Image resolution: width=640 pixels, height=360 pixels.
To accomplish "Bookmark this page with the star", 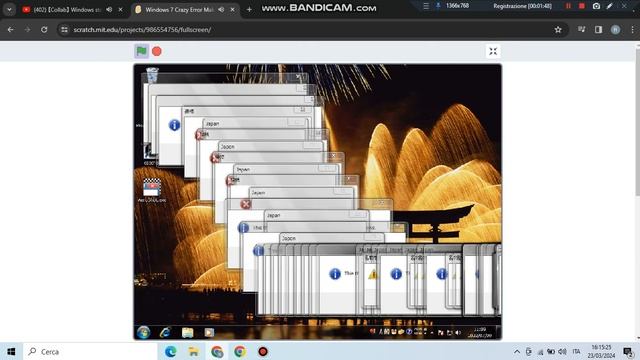I will pos(558,29).
